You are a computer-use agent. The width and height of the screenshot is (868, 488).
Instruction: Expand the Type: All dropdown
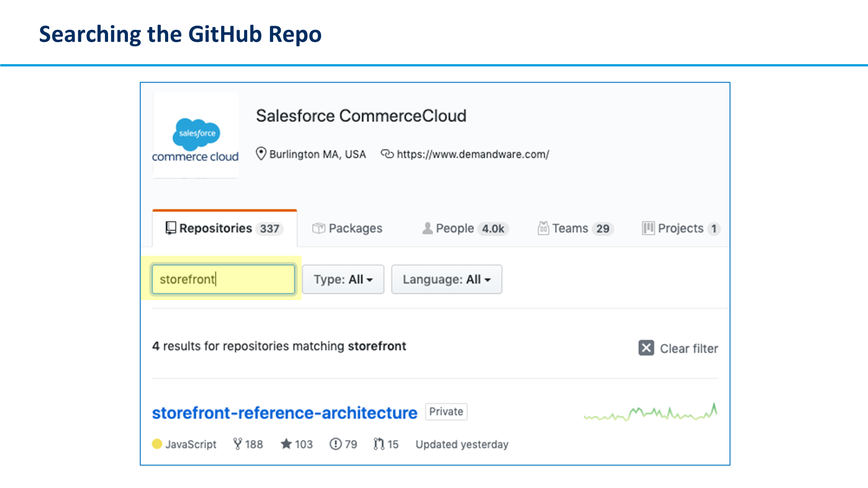[343, 279]
